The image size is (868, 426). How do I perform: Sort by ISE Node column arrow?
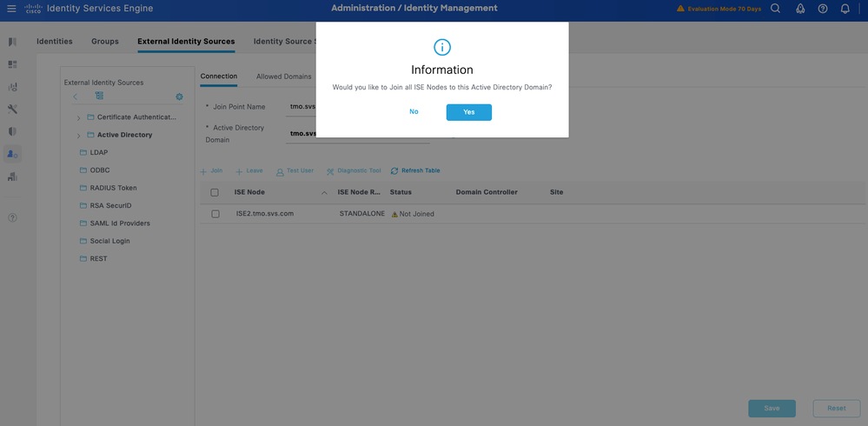(324, 192)
